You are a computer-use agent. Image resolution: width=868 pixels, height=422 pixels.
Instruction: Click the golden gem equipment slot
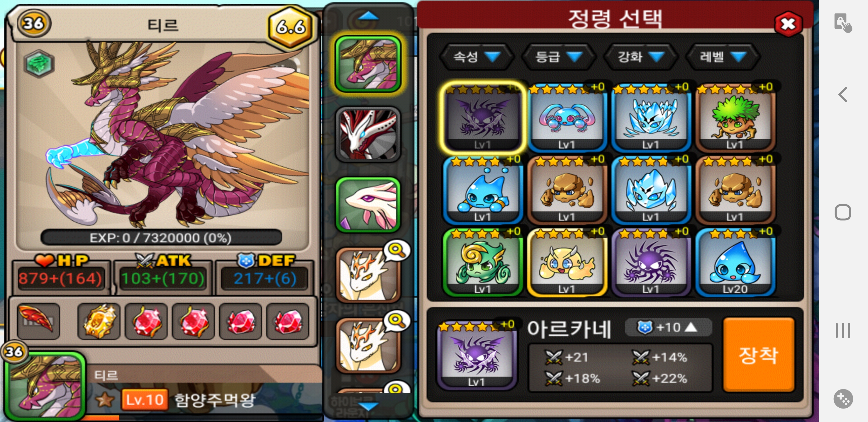pyautogui.click(x=99, y=320)
